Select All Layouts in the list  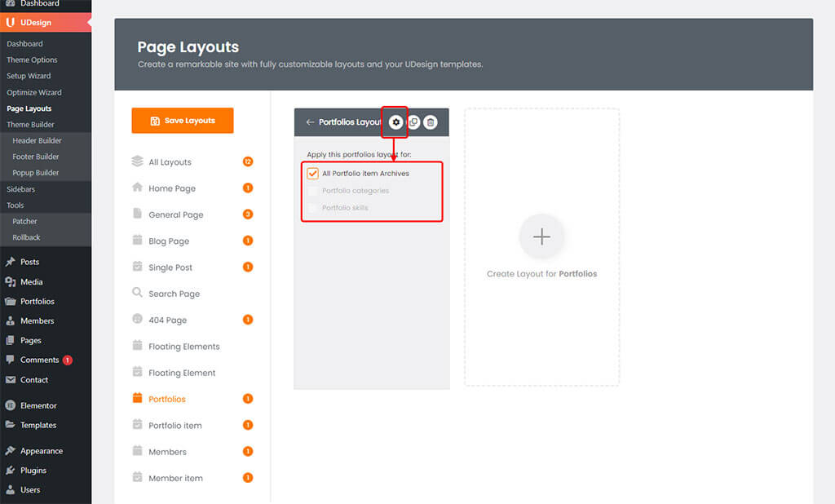170,162
